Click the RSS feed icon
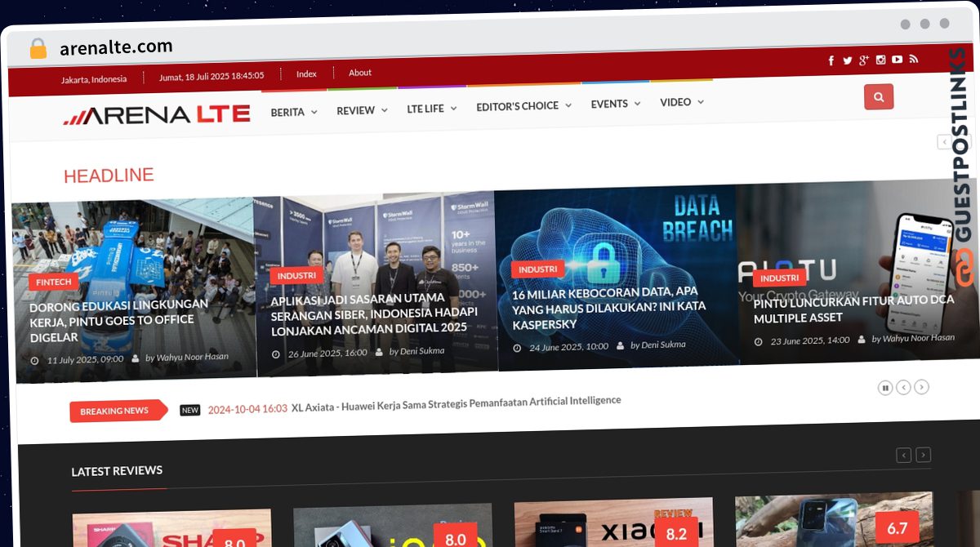 pyautogui.click(x=914, y=59)
